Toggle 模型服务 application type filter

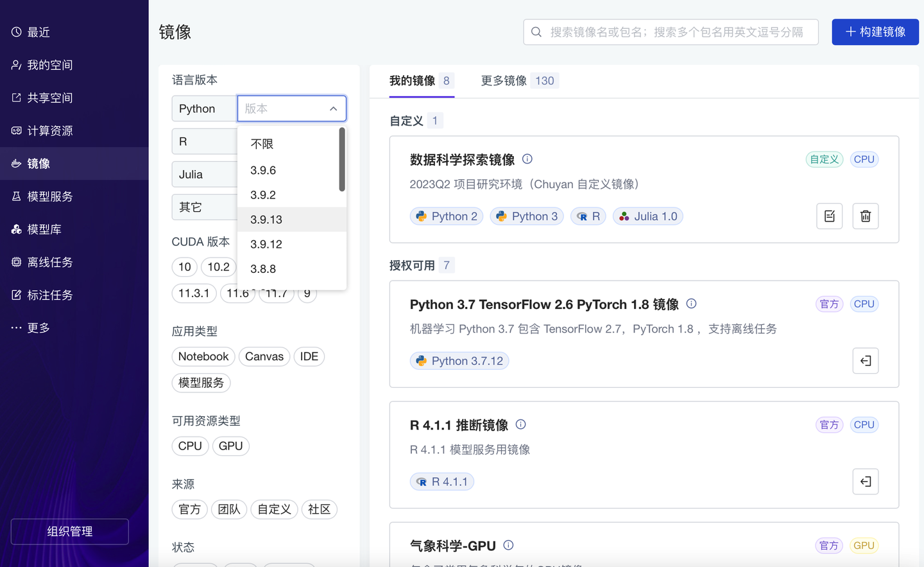tap(201, 383)
